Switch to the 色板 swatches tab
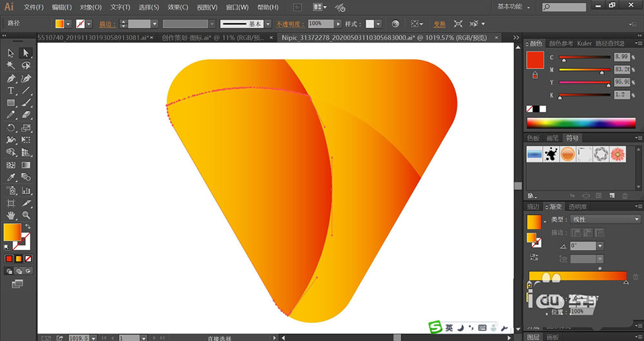Image resolution: width=644 pixels, height=341 pixels. point(533,138)
